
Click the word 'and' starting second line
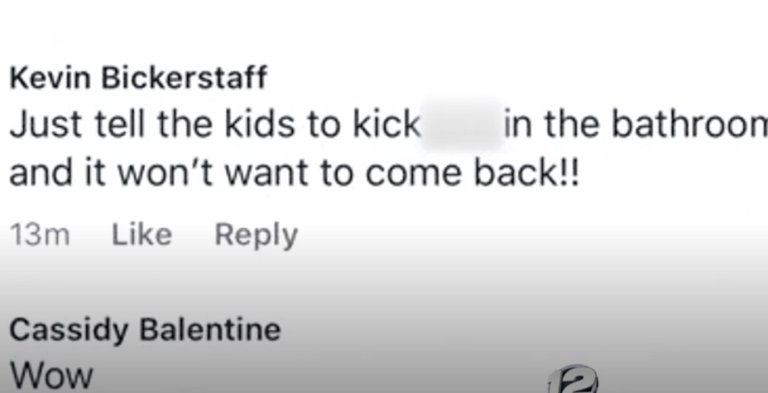(41, 174)
